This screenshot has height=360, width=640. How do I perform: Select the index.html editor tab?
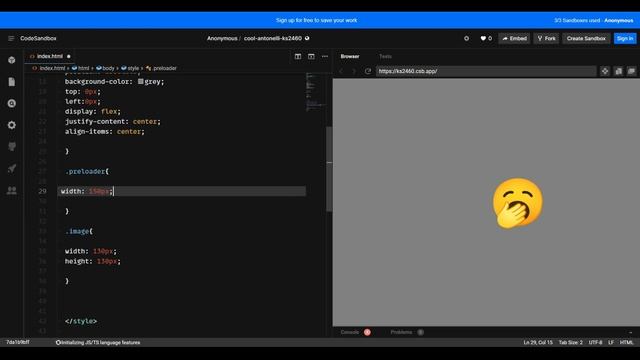point(49,56)
